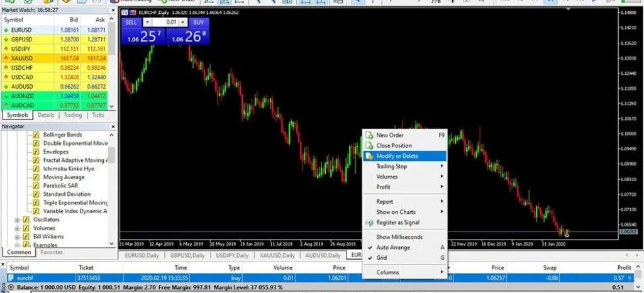Open the Report submenu
This screenshot has width=644, height=293.
405,201
